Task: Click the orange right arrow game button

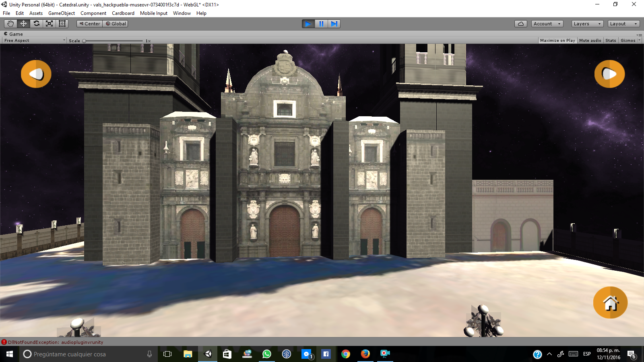Action: 609,74
